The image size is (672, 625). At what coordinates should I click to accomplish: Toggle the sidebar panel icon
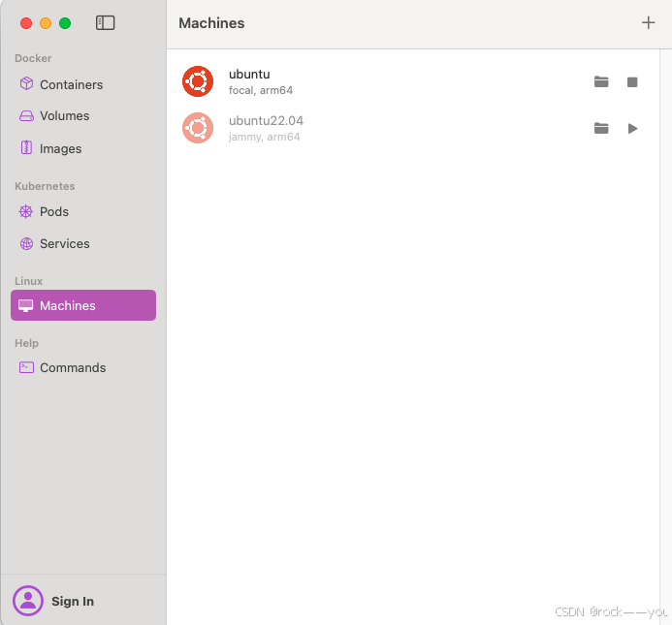(105, 22)
